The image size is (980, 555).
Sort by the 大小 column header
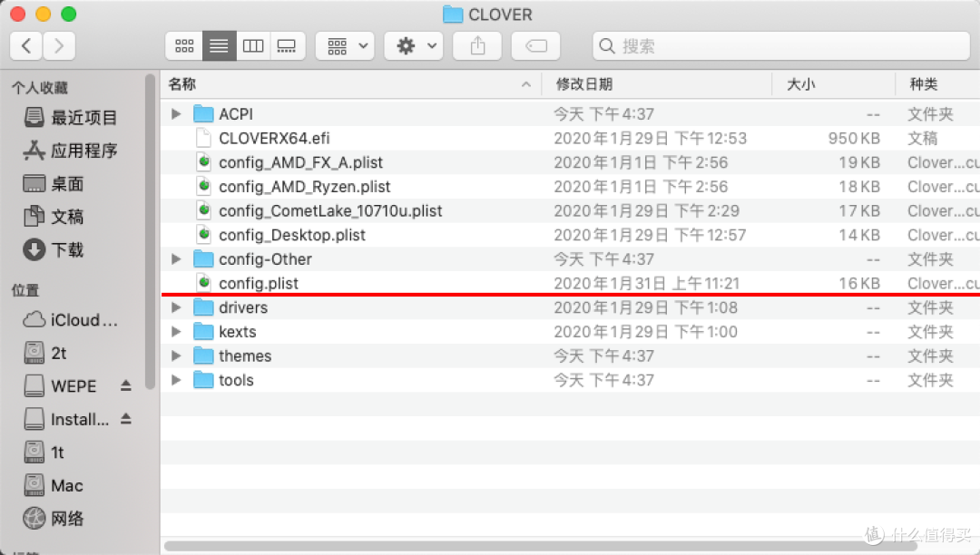pos(833,84)
